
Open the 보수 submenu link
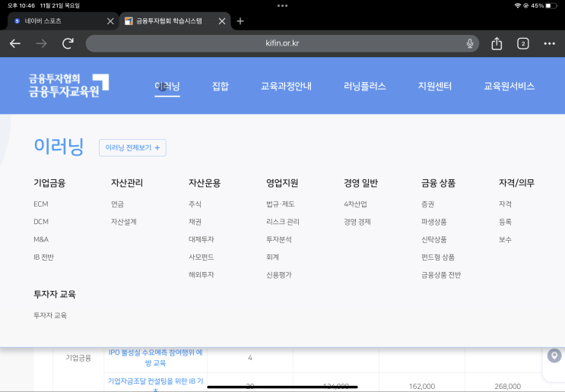(x=505, y=239)
